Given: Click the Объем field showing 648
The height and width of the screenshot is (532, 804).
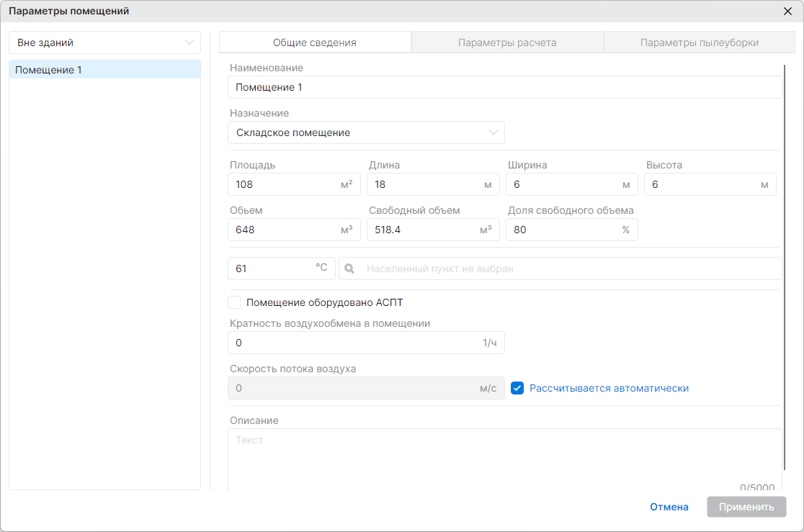Looking at the screenshot, I should coord(295,230).
